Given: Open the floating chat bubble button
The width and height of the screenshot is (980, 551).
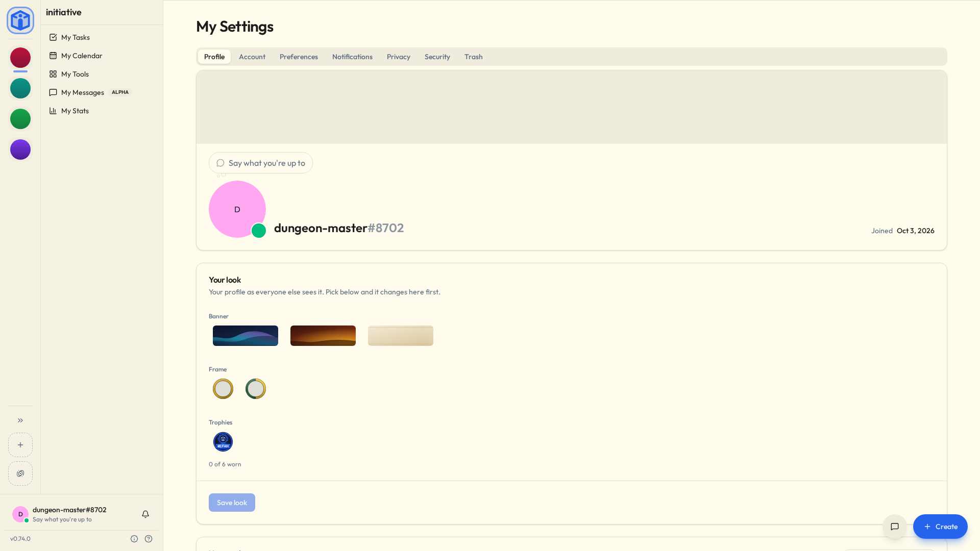Looking at the screenshot, I should tap(895, 527).
